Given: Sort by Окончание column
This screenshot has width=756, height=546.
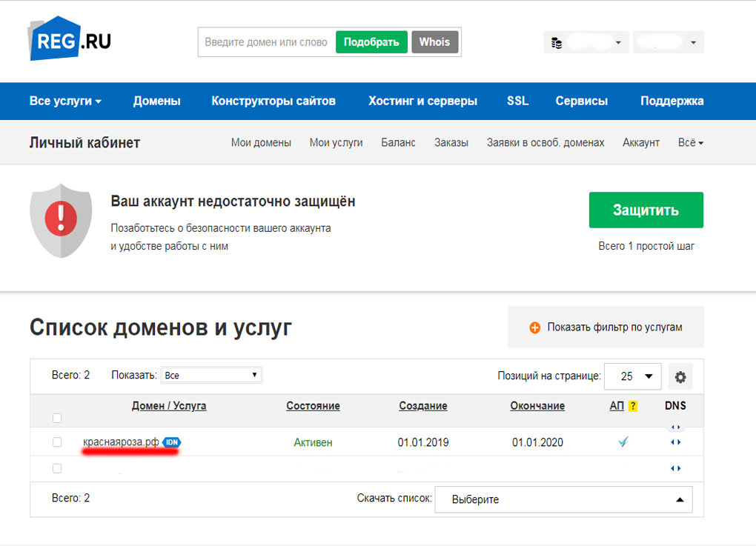Looking at the screenshot, I should coord(537,406).
